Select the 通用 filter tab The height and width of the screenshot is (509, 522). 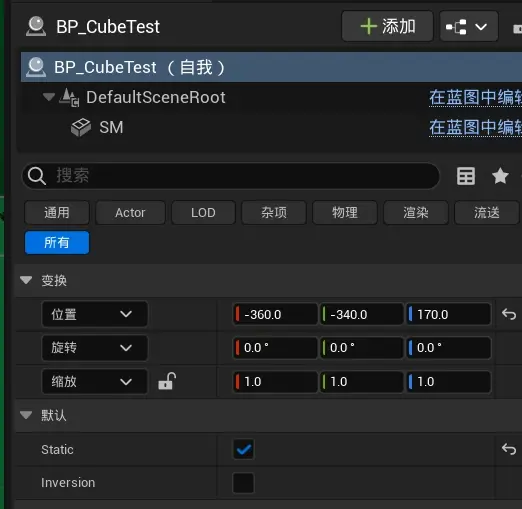(57, 212)
